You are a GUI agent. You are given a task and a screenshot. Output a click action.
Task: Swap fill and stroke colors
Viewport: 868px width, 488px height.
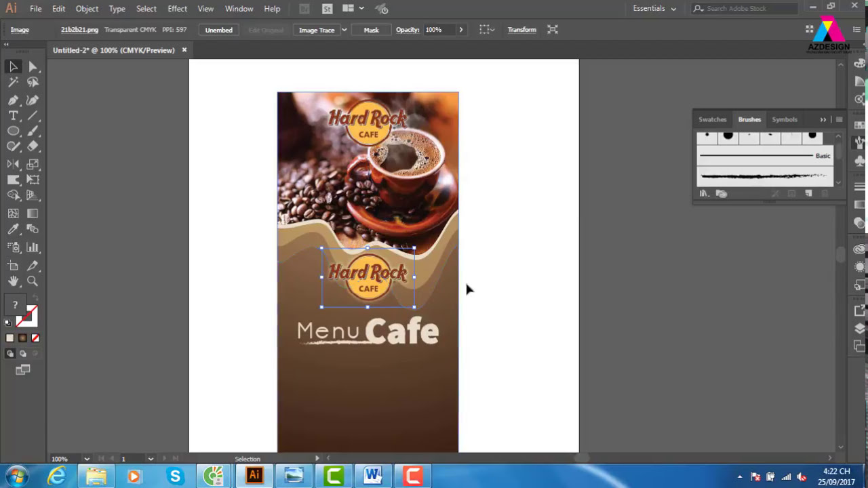pos(35,300)
